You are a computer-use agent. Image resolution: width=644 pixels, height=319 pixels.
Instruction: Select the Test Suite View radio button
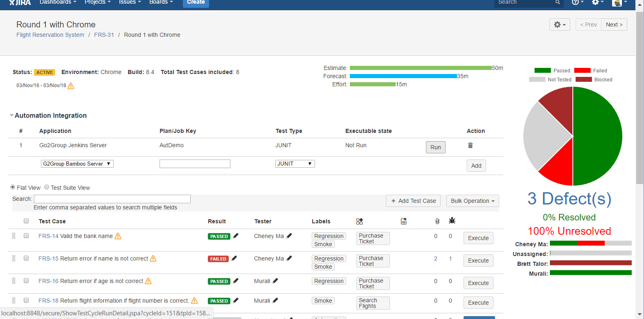click(x=47, y=187)
